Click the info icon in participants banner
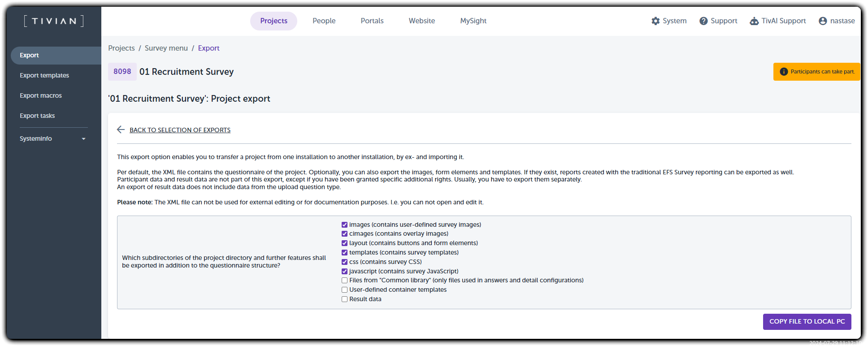 click(784, 72)
